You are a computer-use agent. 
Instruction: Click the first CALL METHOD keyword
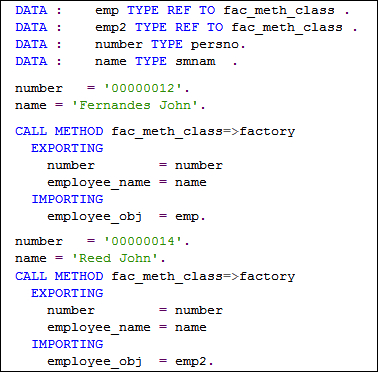point(59,131)
